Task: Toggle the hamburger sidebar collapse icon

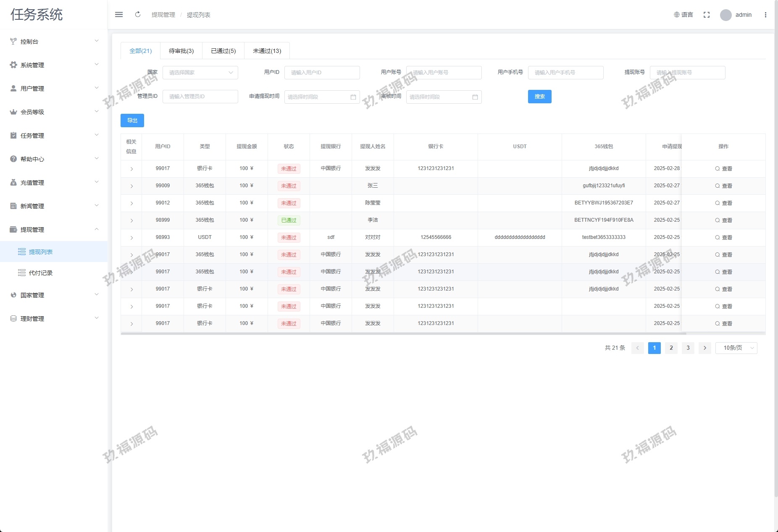Action: (119, 15)
